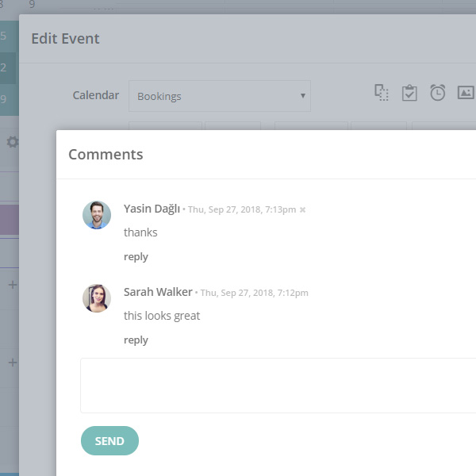Viewport: 476px width, 476px height.
Task: Click the Sarah Walker author name
Action: tap(158, 292)
